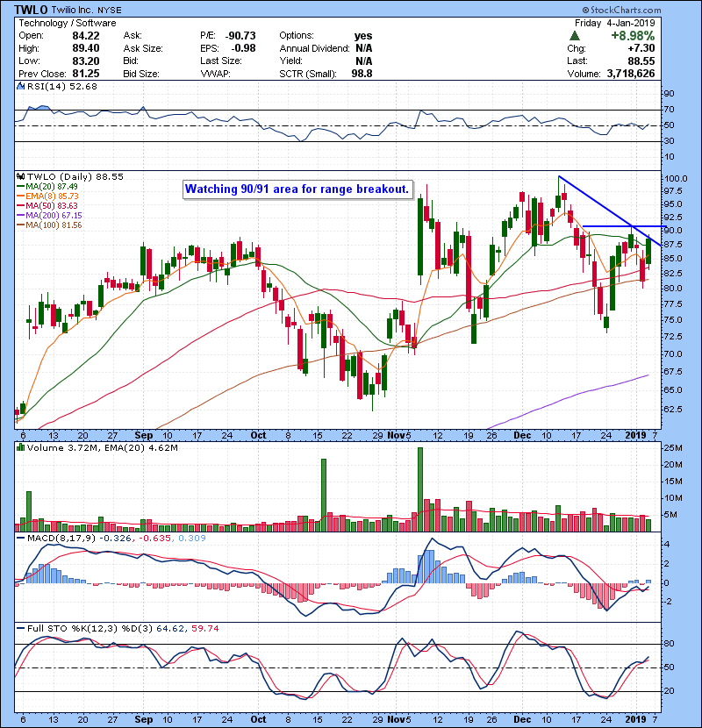Click the MACD signal value -0.635

pyautogui.click(x=154, y=539)
